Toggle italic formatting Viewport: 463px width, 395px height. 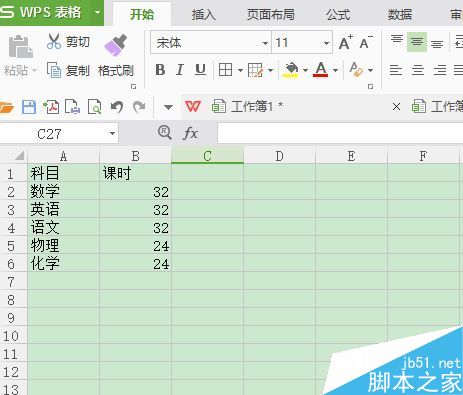tap(180, 70)
